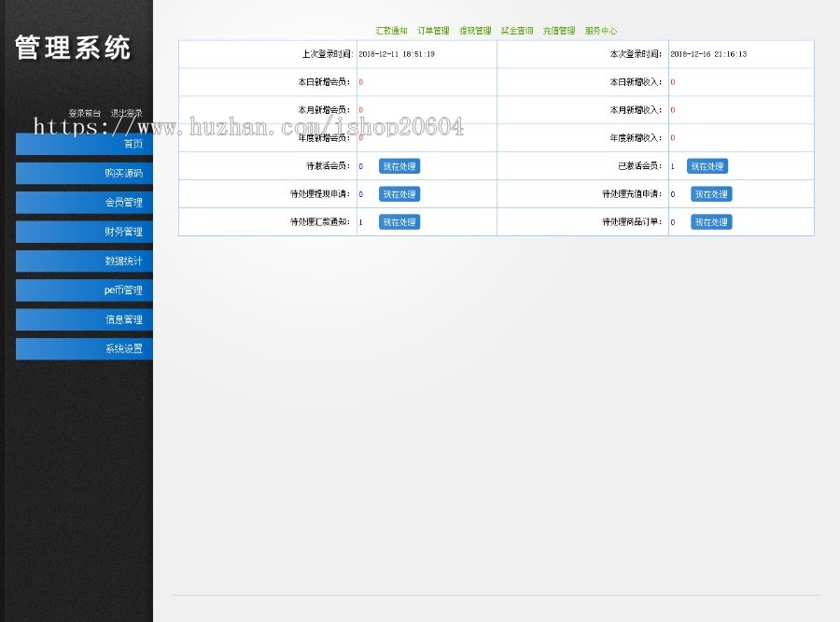Select the current login time 2018-12-16 21:16:13

708,54
